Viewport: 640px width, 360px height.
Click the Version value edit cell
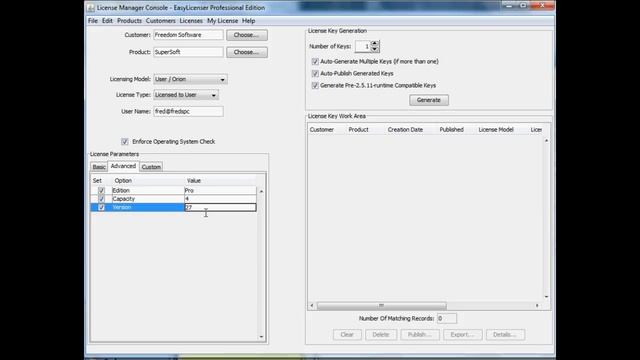(220, 207)
